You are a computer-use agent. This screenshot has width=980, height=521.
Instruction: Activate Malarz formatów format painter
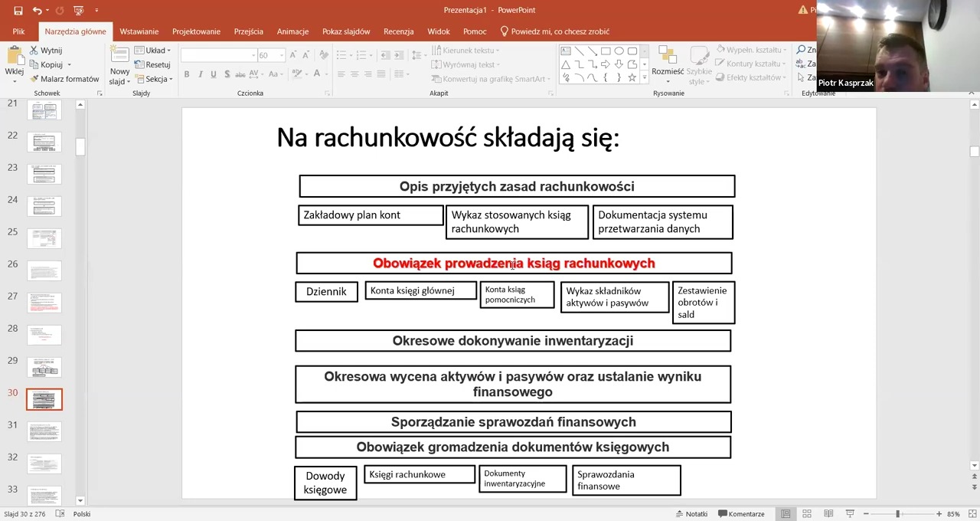64,79
